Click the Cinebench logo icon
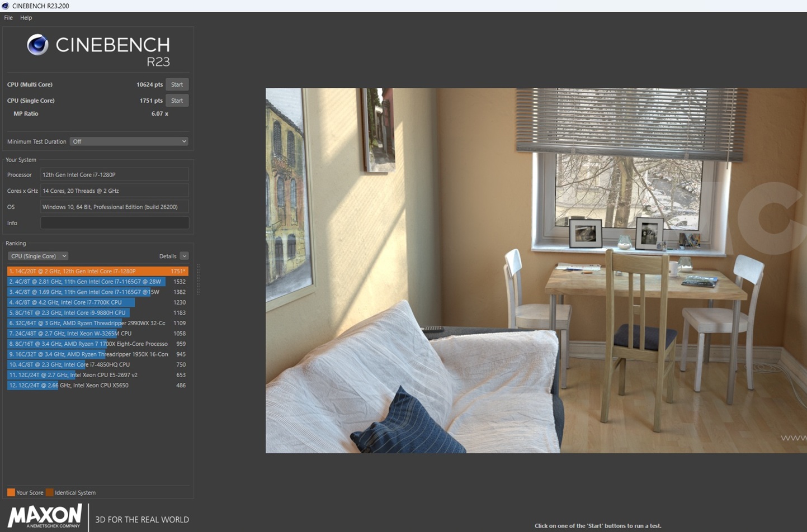807x532 pixels. [x=36, y=45]
